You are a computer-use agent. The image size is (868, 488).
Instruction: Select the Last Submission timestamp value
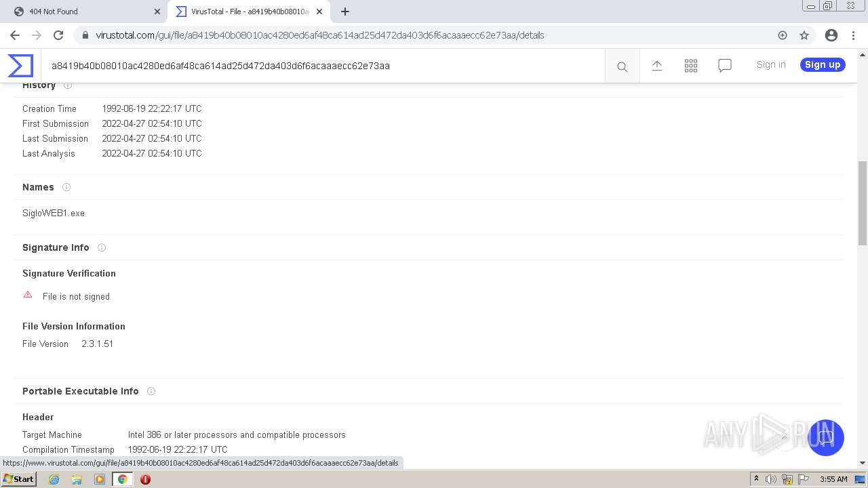point(152,138)
